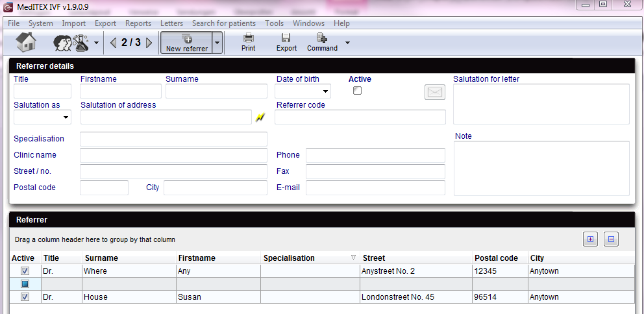Viewport: 644px width, 314px height.
Task: Focus the Fax input field
Action: point(375,171)
